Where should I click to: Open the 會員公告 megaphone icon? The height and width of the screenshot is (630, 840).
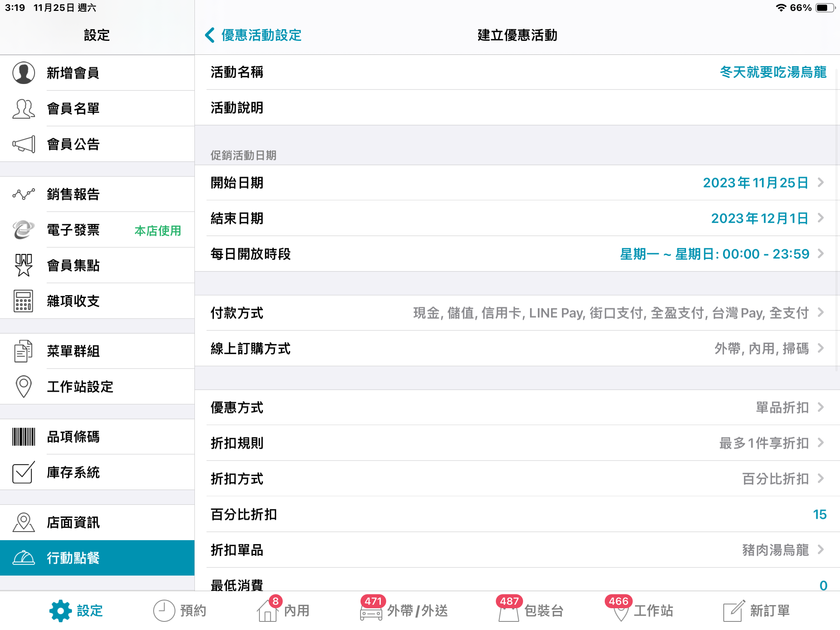click(x=24, y=144)
